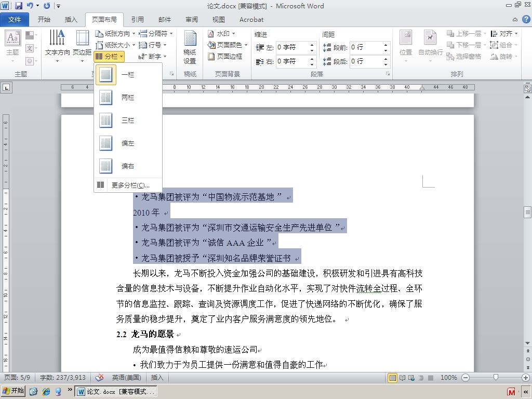Click the zoom slider handle
This screenshot has height=399, width=532.
[x=496, y=377]
